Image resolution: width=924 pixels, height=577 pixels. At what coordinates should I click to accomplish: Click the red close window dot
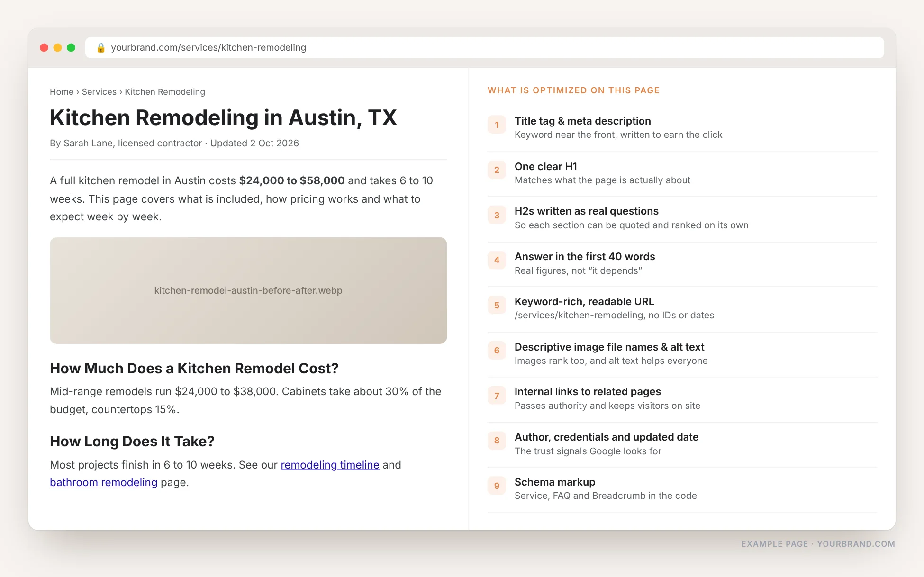click(x=44, y=47)
